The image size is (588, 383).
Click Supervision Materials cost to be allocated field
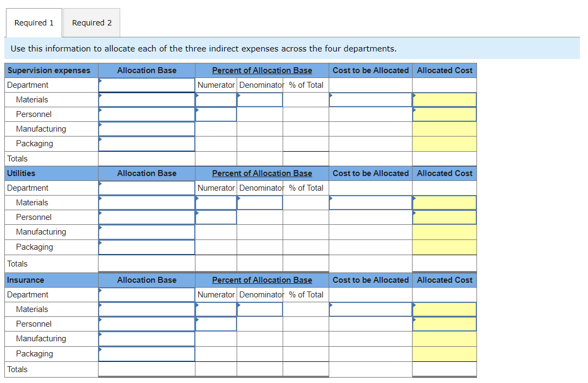pos(370,100)
